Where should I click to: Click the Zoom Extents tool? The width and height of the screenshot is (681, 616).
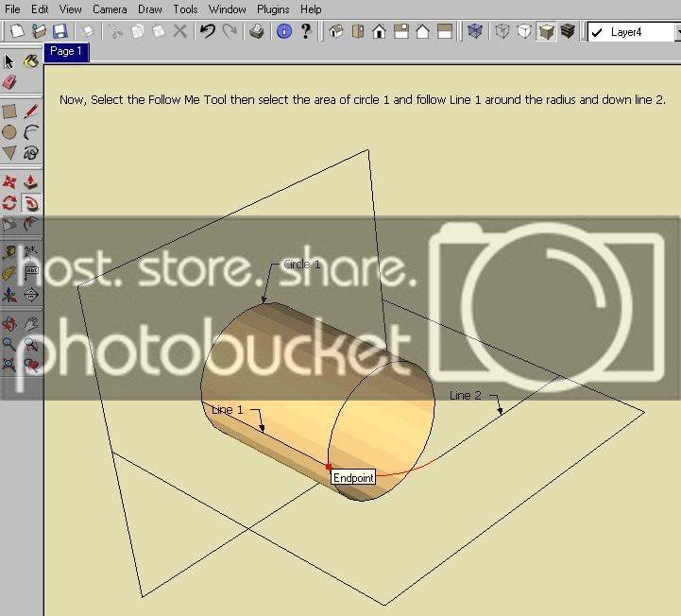[x=9, y=365]
